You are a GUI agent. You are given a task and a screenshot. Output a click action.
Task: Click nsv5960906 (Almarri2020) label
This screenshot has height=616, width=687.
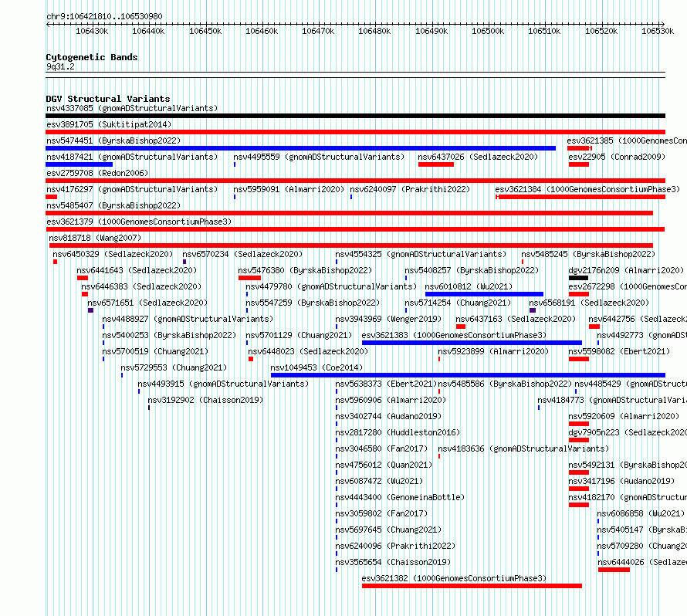(391, 400)
